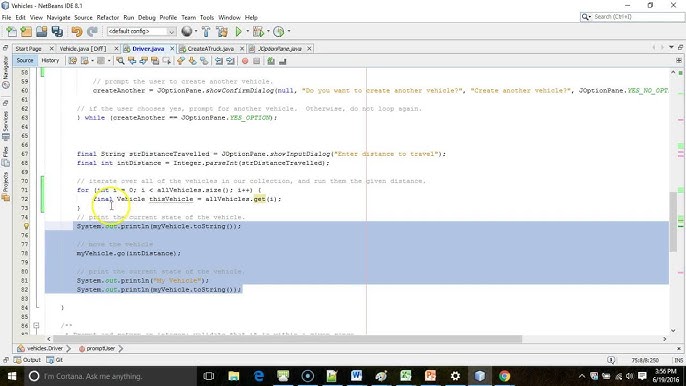This screenshot has height=386, width=686.
Task: Click the Clean and Build Project icon
Action: pyautogui.click(x=222, y=32)
